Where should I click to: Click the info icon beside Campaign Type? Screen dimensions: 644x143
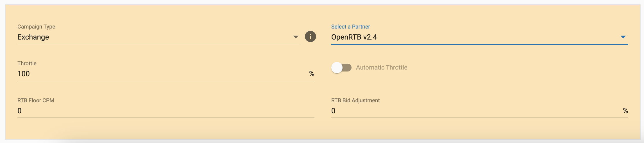point(310,36)
